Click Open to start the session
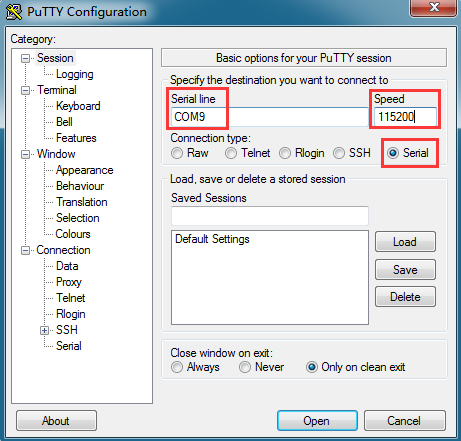The width and height of the screenshot is (461, 441). (317, 421)
